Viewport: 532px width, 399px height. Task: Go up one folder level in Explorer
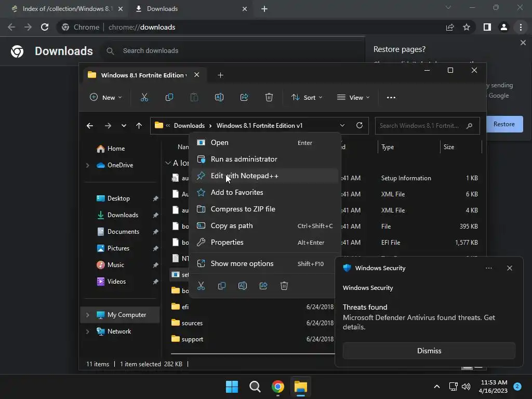point(139,126)
